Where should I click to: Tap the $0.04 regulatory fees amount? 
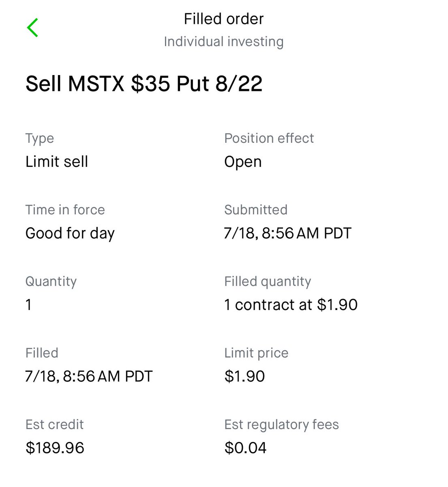pos(245,448)
